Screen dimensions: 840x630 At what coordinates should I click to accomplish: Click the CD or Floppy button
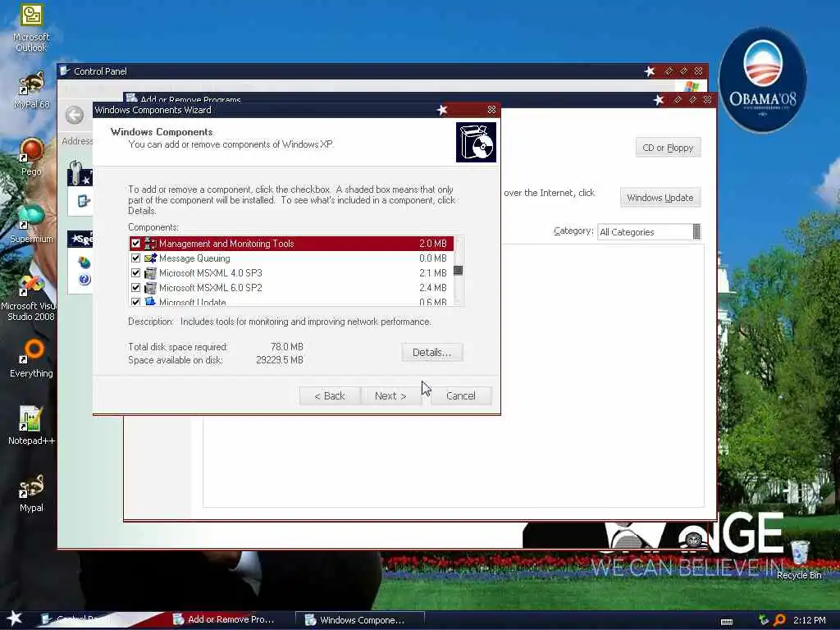tap(668, 148)
